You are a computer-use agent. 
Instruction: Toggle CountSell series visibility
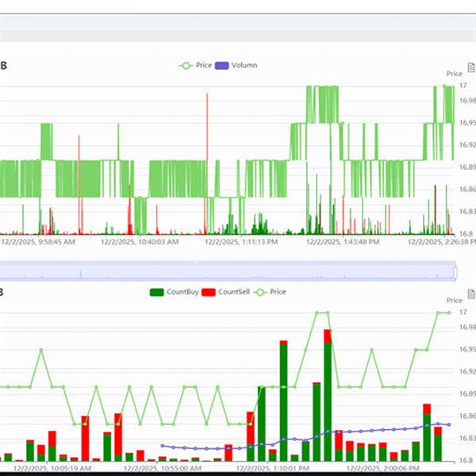226,292
